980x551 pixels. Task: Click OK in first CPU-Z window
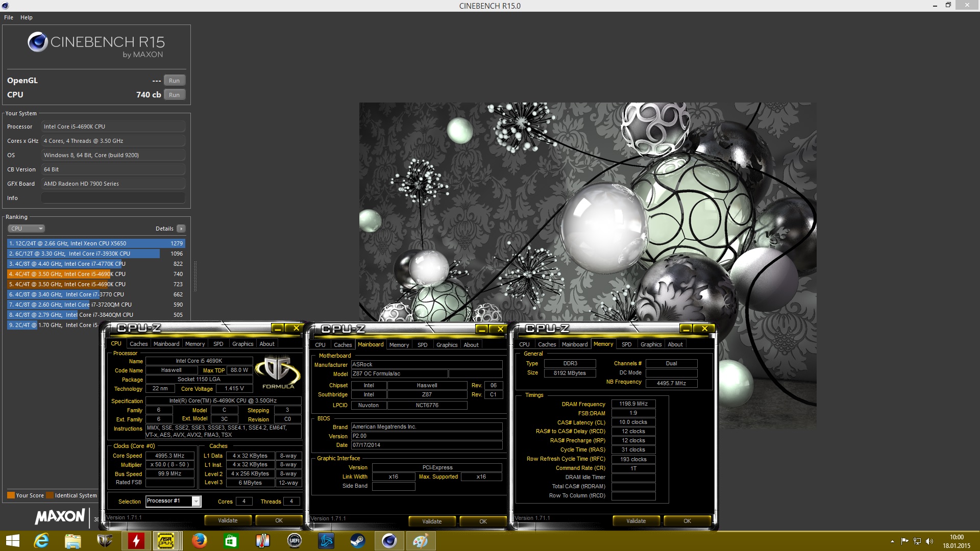(x=279, y=520)
